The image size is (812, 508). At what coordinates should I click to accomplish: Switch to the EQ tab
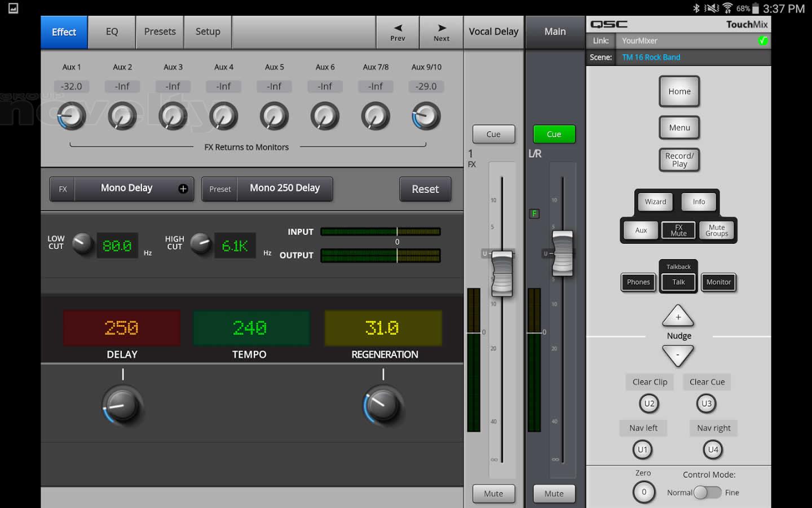point(112,32)
